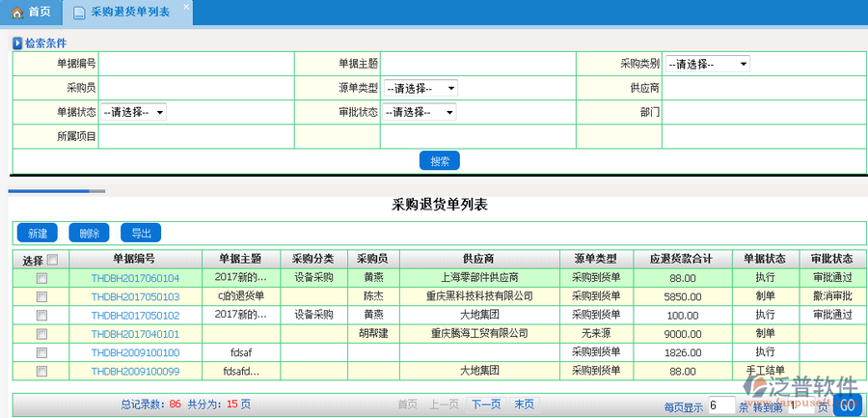Close the 采购退货单列表 tab
Screen dimensions: 868x418
185,6
